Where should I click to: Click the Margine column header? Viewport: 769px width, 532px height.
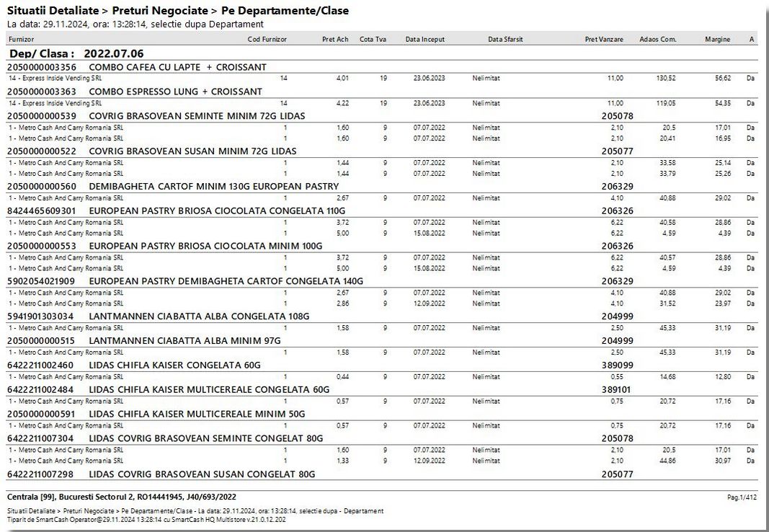718,39
